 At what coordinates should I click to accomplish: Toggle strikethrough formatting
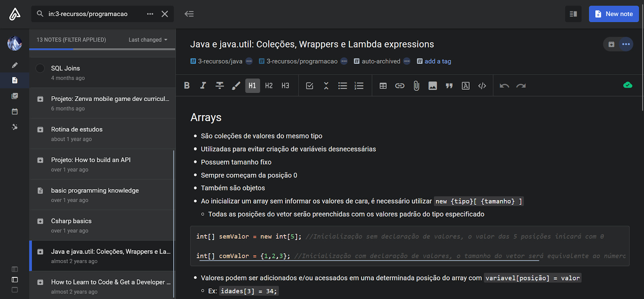coord(220,85)
